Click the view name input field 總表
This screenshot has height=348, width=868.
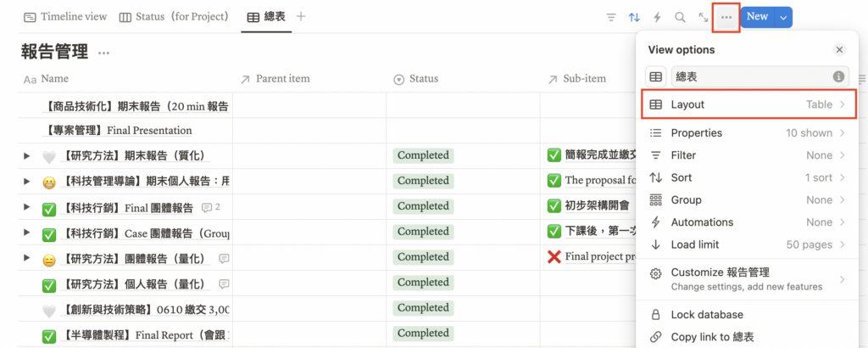[x=748, y=76]
